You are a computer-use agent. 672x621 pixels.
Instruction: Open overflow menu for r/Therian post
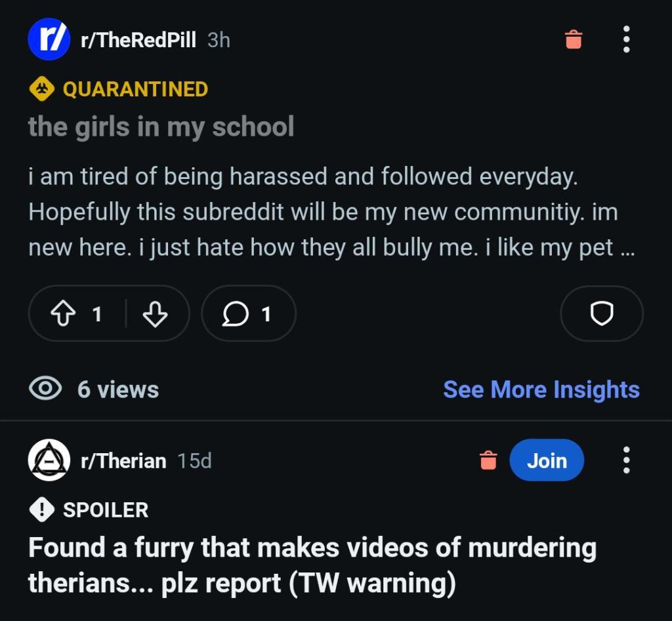pos(626,460)
